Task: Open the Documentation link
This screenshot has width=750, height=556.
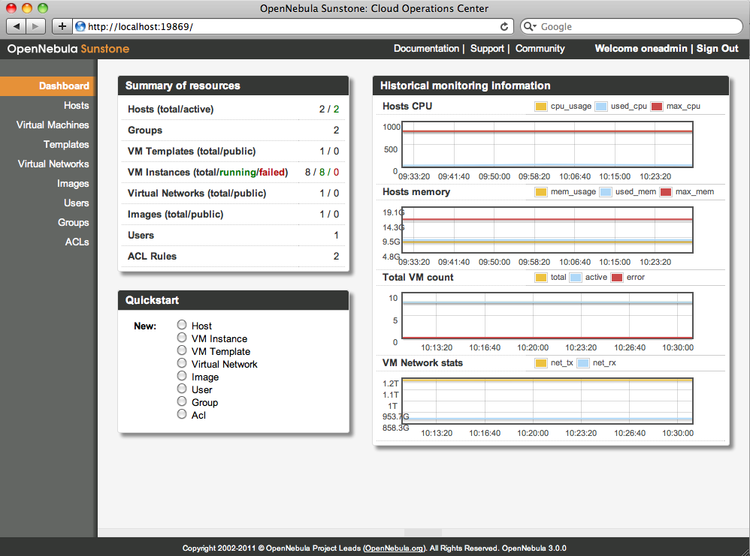Action: tap(426, 48)
